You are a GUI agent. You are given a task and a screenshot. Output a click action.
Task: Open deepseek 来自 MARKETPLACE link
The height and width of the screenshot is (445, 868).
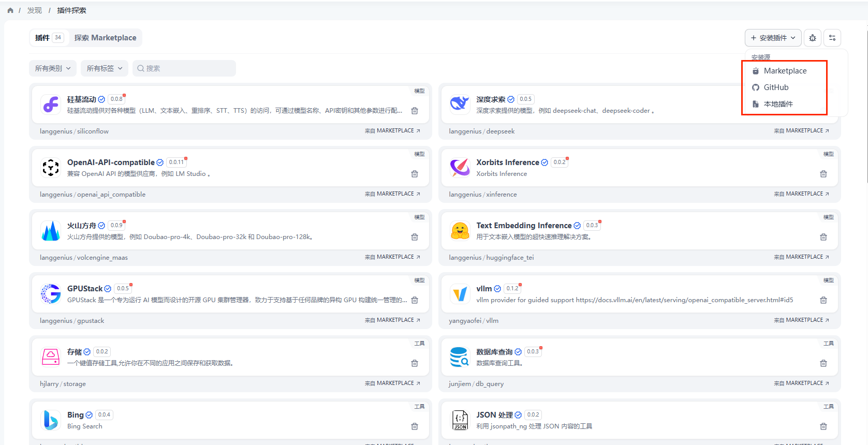801,131
